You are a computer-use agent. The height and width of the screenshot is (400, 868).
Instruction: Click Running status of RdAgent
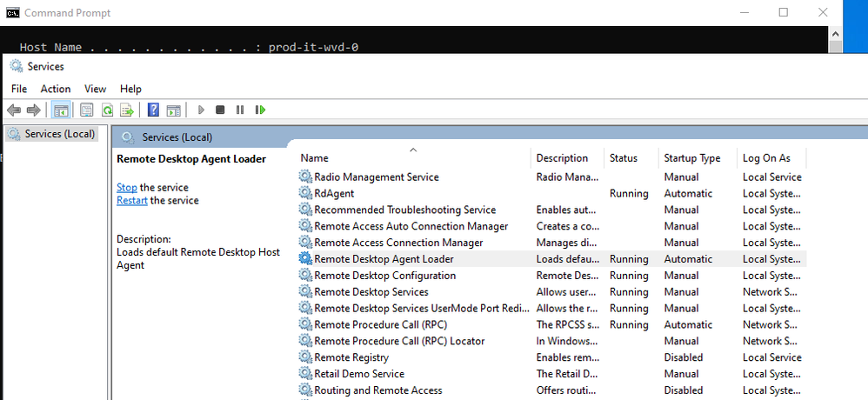click(629, 193)
